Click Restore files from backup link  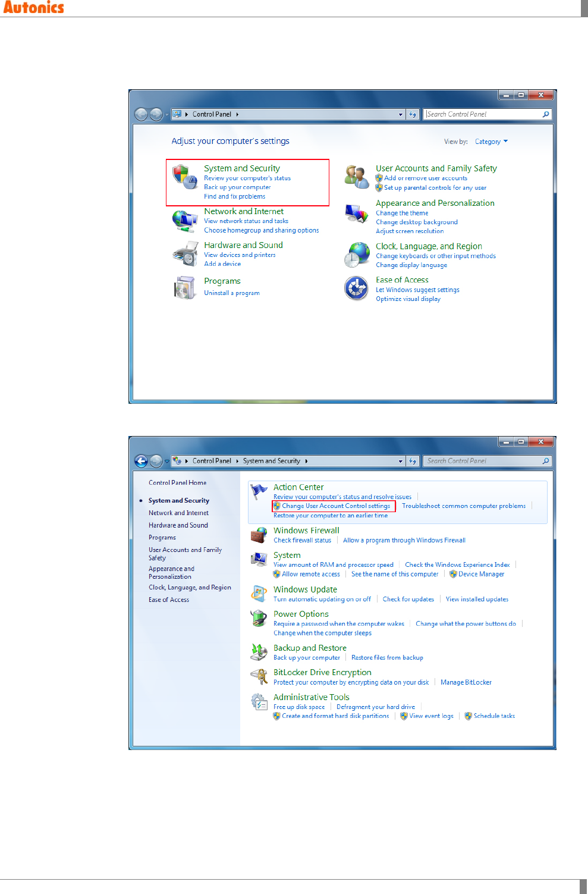pos(387,658)
